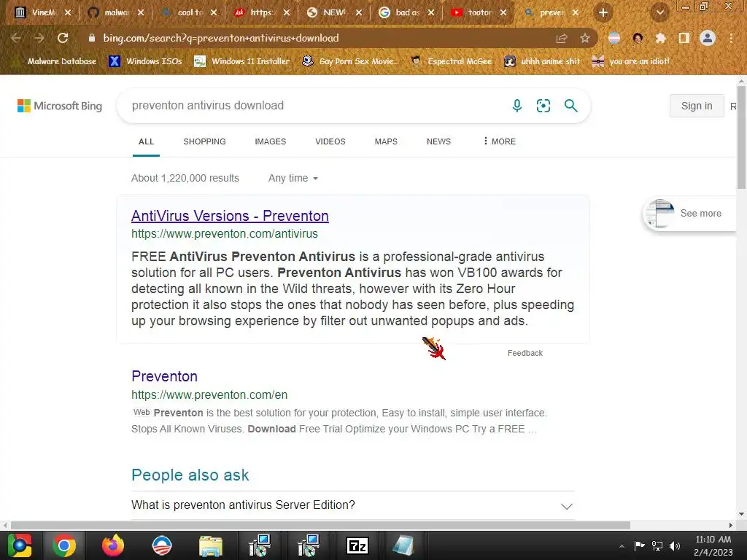Close the 'NEW!' browser tab

coord(359,13)
